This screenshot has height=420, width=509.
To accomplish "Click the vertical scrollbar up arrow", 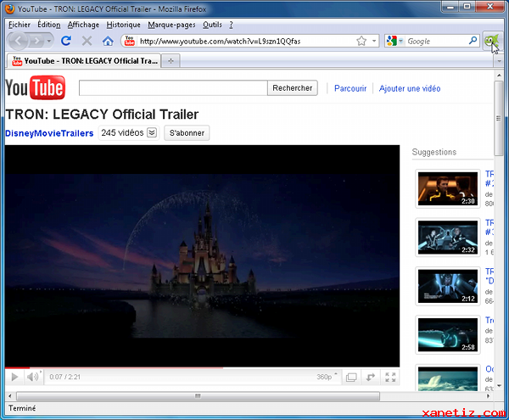I will tap(499, 76).
